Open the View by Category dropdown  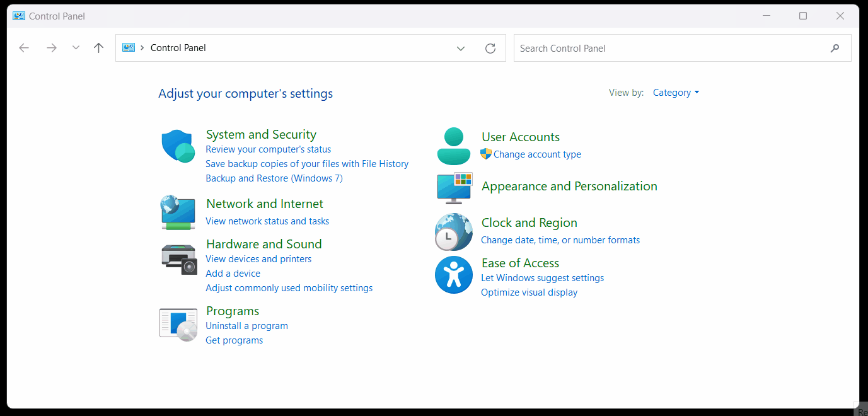click(676, 93)
